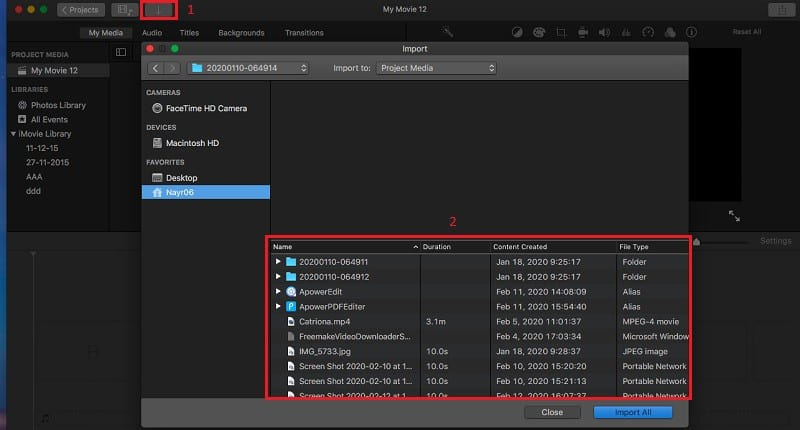Screen dimensions: 800x430
Task: Open the media browser layout button in toolbar
Action: click(124, 10)
